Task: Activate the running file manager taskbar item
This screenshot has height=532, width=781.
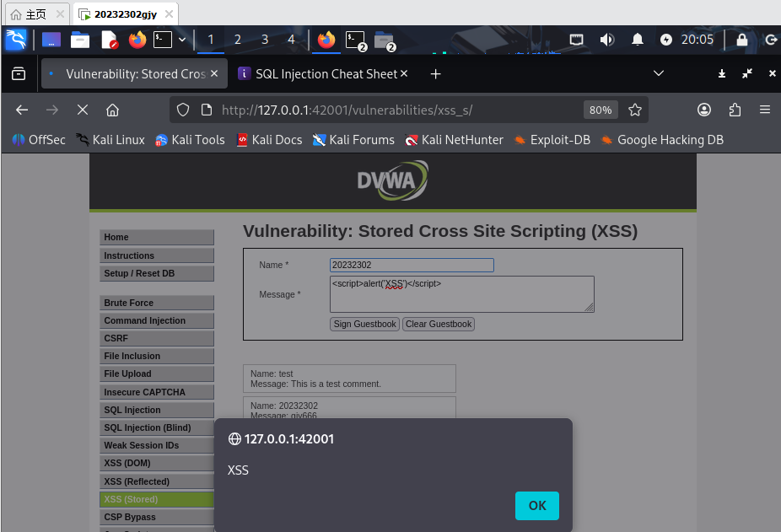Action: (385, 40)
